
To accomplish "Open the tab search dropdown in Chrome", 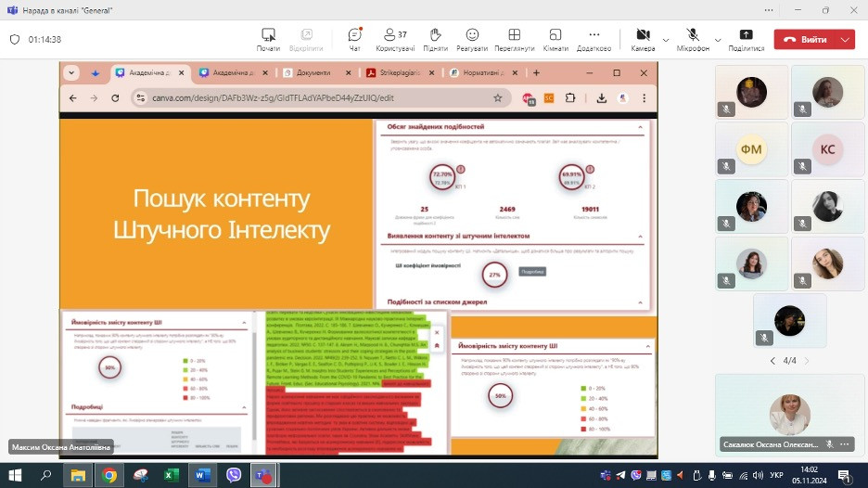I will coord(71,72).
